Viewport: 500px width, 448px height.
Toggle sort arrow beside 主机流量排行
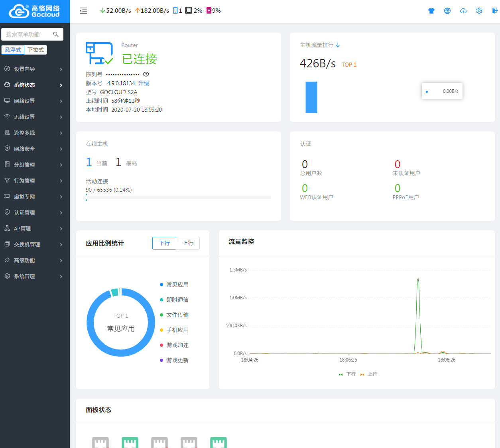(x=338, y=45)
